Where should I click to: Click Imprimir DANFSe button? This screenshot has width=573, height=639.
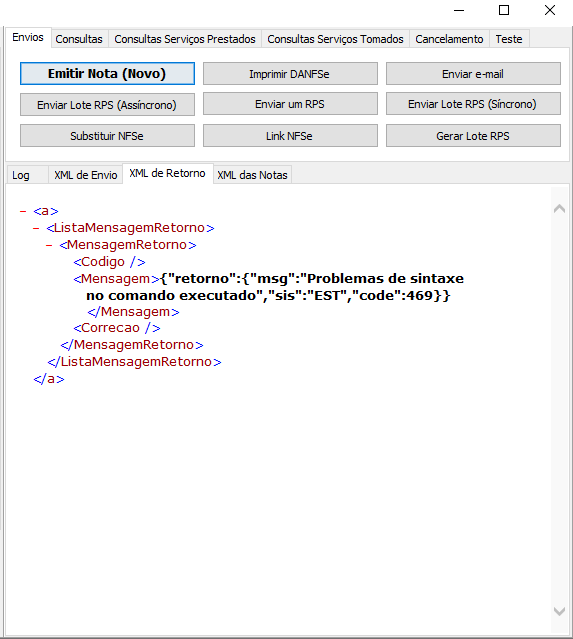coord(290,74)
